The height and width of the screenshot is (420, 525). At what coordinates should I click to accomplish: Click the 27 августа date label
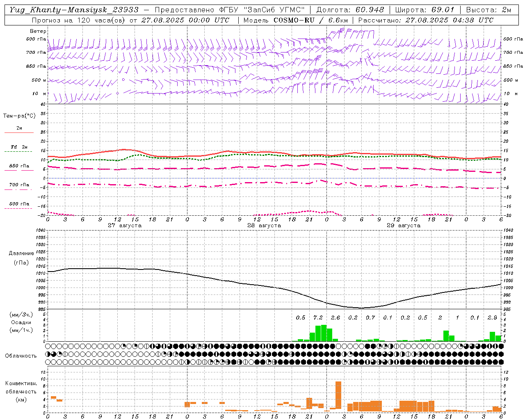(124, 226)
